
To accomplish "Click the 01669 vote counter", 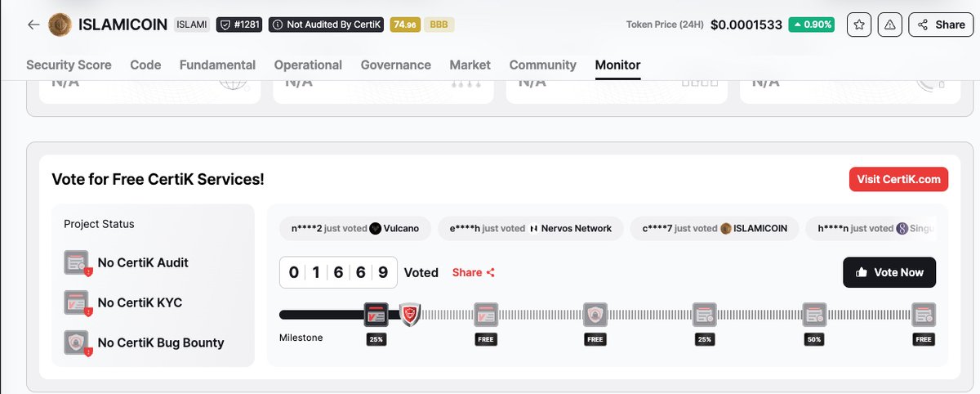I will click(338, 272).
